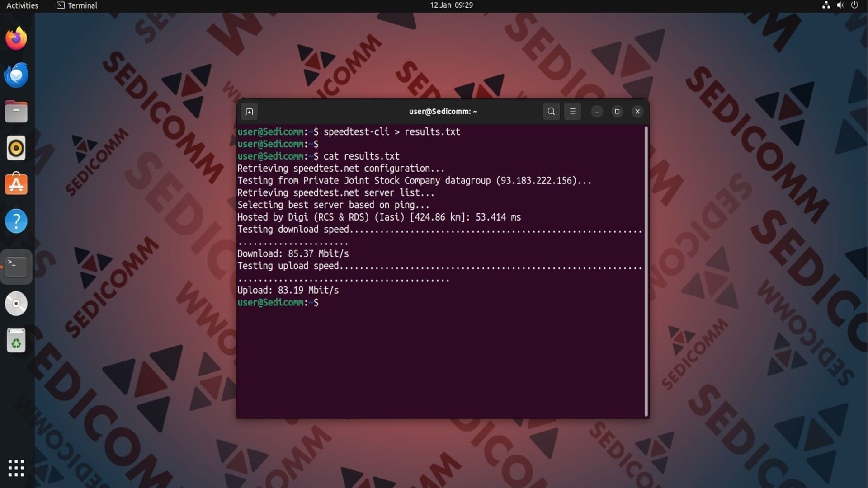Maximize the terminal window
Screen dimensions: 868x488
pyautogui.click(x=617, y=112)
